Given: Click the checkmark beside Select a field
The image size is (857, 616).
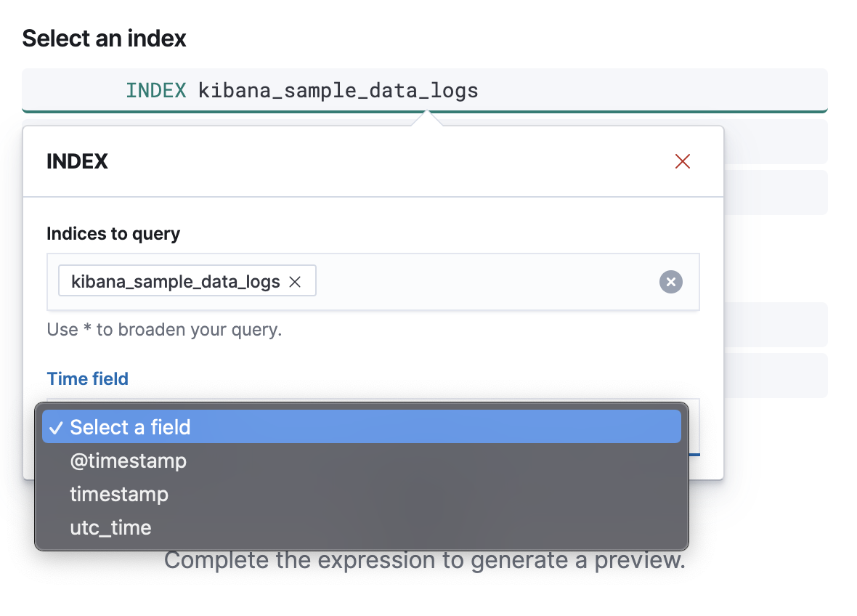Looking at the screenshot, I should [x=56, y=428].
